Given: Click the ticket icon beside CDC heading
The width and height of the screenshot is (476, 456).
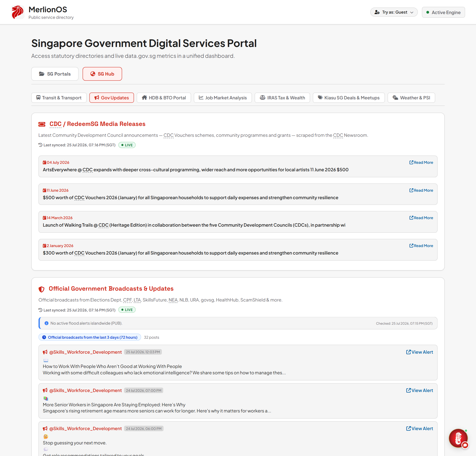Looking at the screenshot, I should (42, 124).
